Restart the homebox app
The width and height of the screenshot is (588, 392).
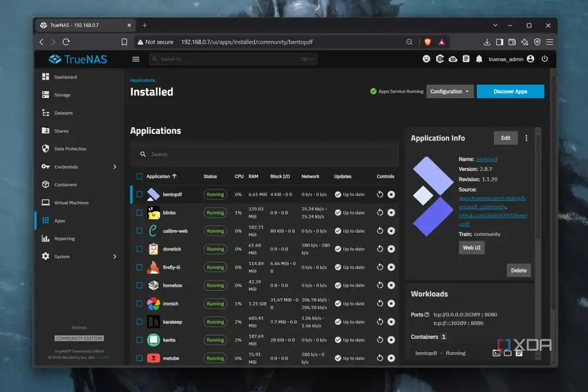click(380, 285)
